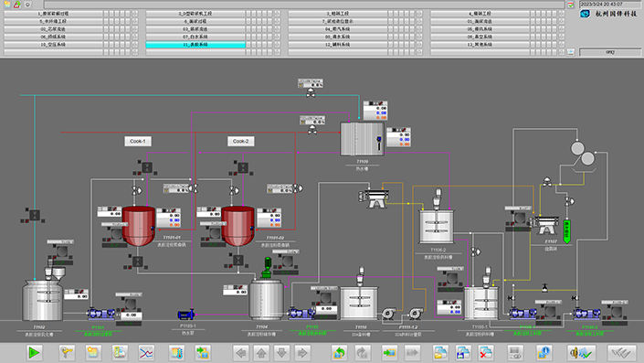Open the trend curve chart icon
Image resolution: width=644 pixels, height=363 pixels.
click(146, 352)
